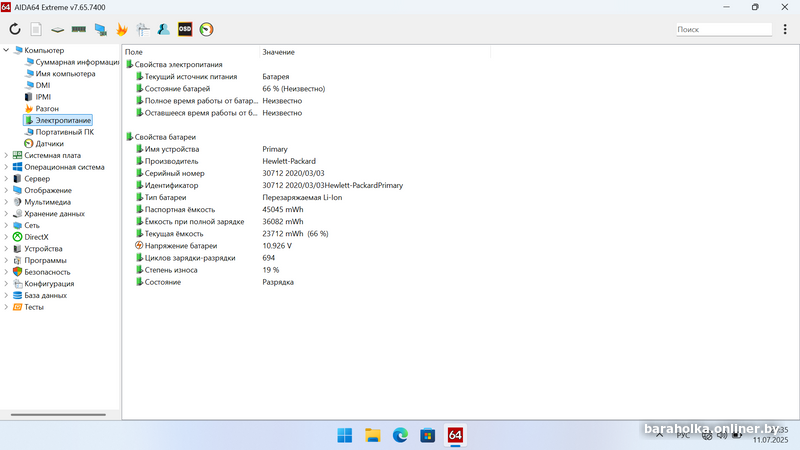Select Суммарная информация in the tree

click(72, 62)
